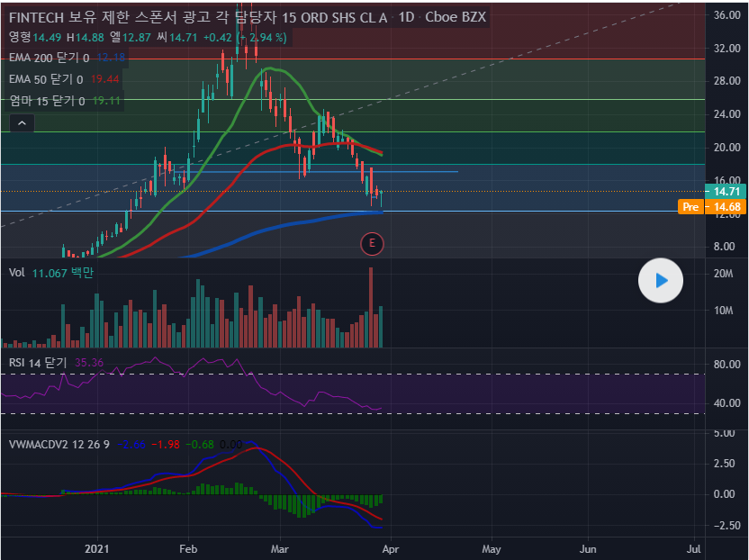Click the orange 'Pre' pre-market price label

tap(690, 207)
